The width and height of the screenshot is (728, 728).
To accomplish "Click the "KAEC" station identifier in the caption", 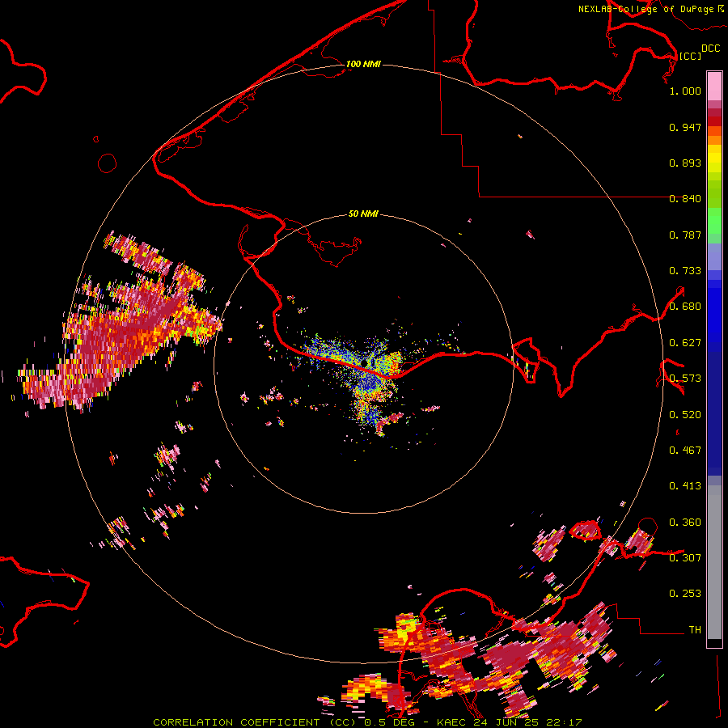I will click(x=453, y=722).
